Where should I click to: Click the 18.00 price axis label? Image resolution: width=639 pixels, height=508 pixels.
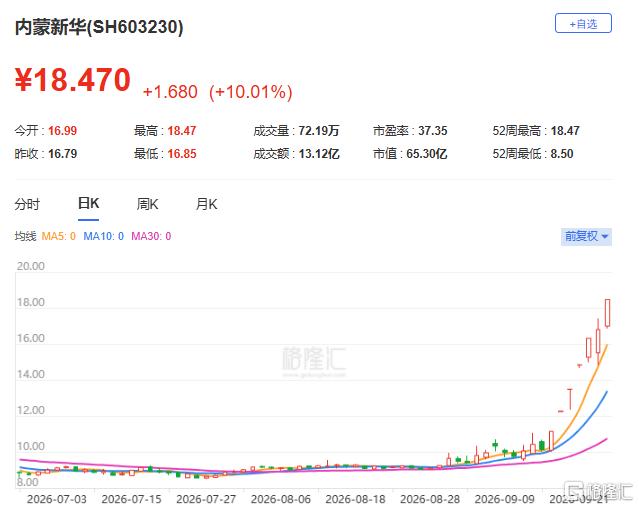(x=31, y=302)
